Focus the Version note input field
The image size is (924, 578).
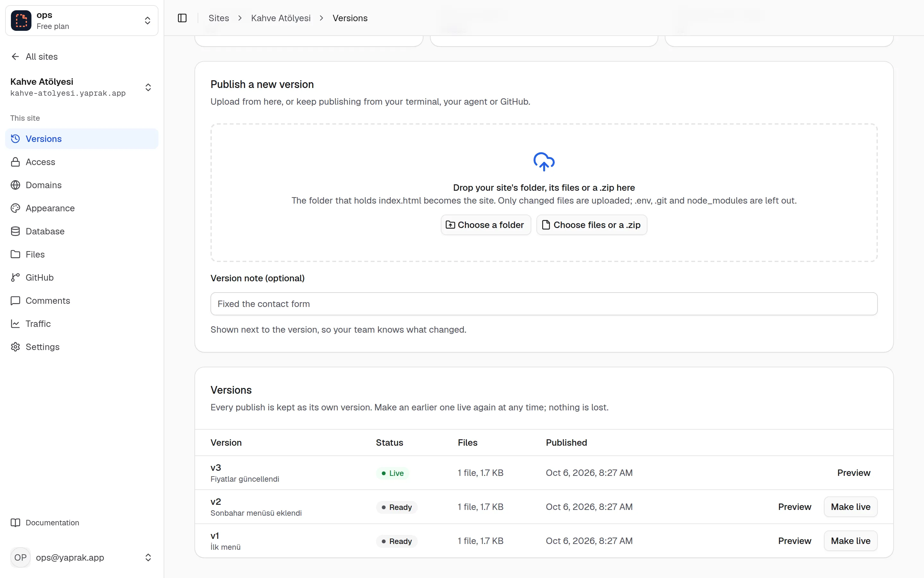[x=544, y=304]
